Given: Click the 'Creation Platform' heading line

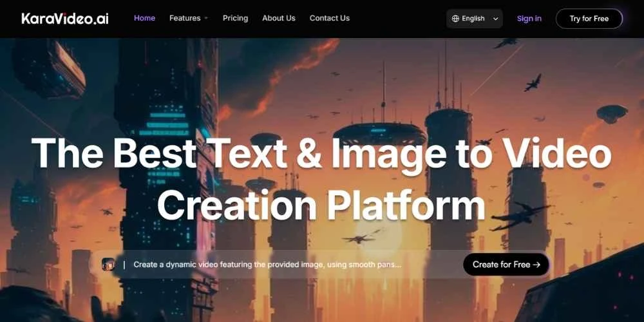Looking at the screenshot, I should (x=321, y=205).
